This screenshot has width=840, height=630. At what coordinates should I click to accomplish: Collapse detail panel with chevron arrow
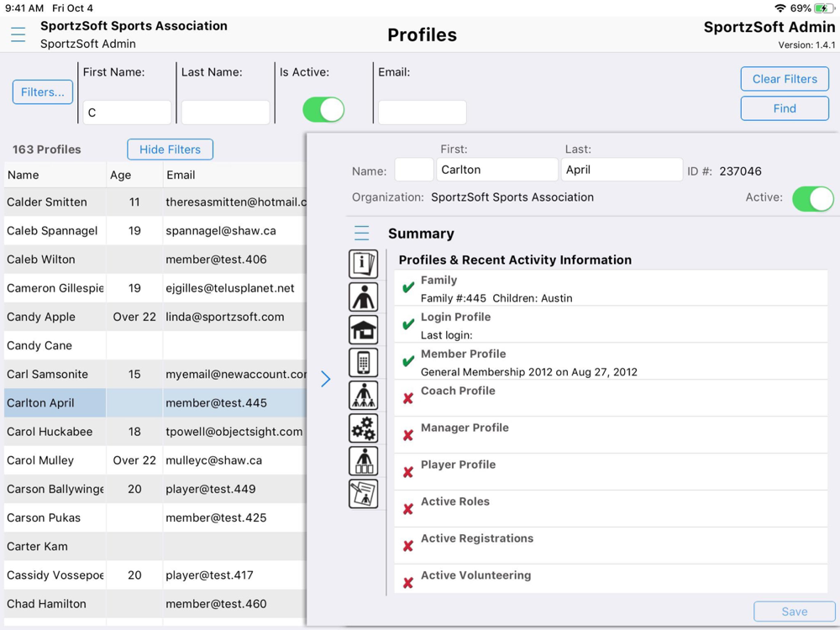pos(326,379)
